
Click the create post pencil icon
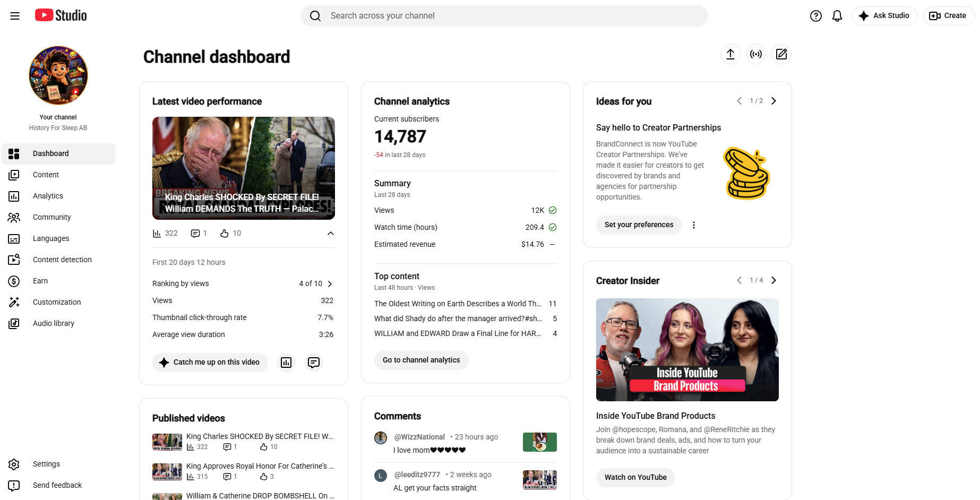tap(781, 54)
